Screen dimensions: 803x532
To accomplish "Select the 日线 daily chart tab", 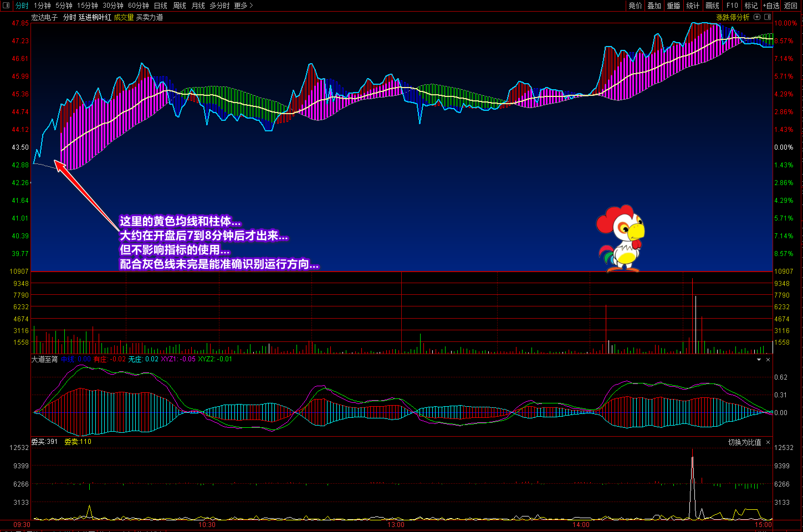I will pyautogui.click(x=161, y=6).
